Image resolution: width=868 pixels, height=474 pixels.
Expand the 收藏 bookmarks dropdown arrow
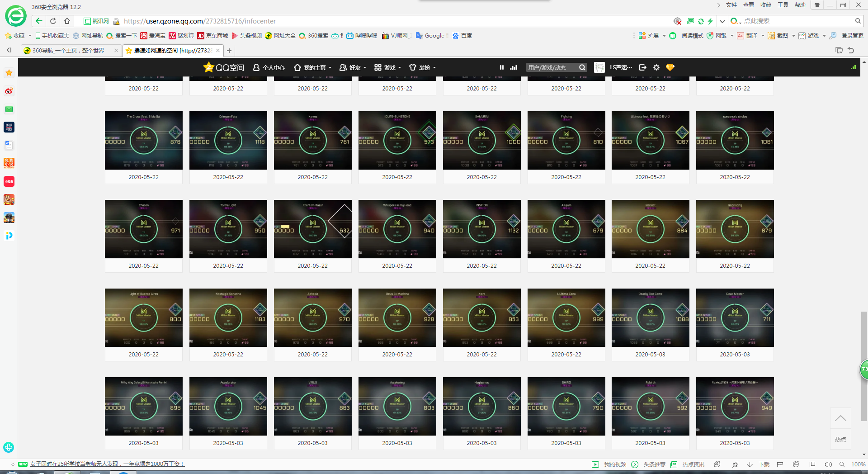pos(30,36)
